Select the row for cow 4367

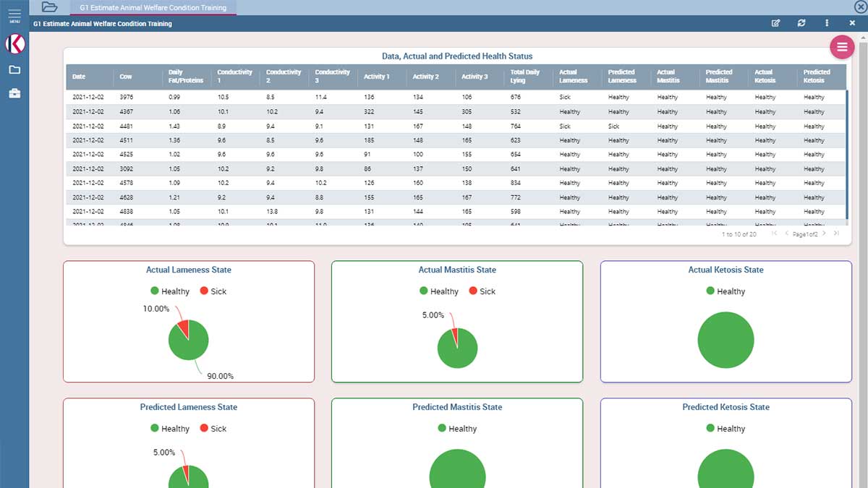[x=456, y=112]
